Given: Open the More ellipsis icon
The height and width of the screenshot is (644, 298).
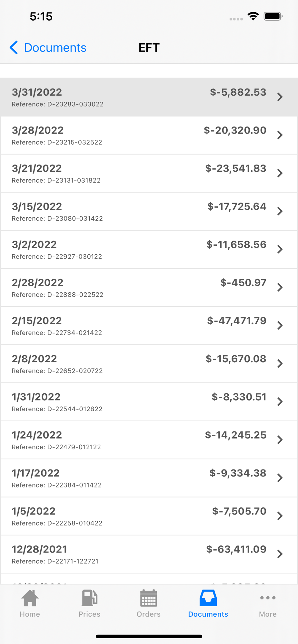Looking at the screenshot, I should tap(268, 598).
